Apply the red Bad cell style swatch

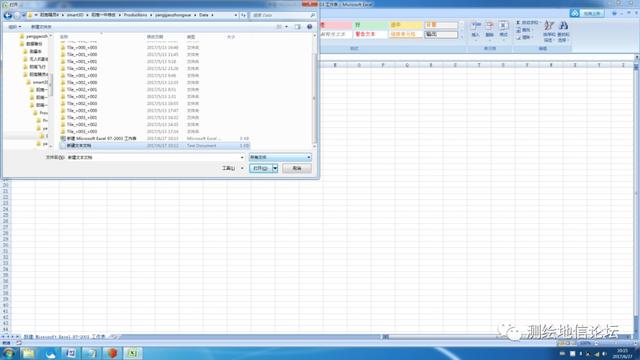pyautogui.click(x=336, y=25)
